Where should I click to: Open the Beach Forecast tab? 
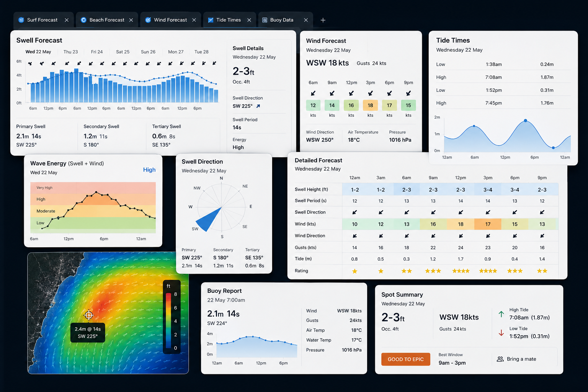[107, 20]
